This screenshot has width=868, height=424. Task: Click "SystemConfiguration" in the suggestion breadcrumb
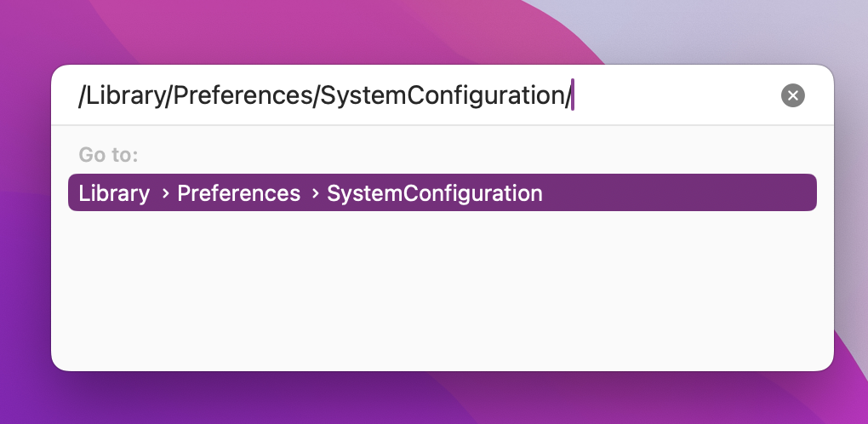pyautogui.click(x=435, y=193)
